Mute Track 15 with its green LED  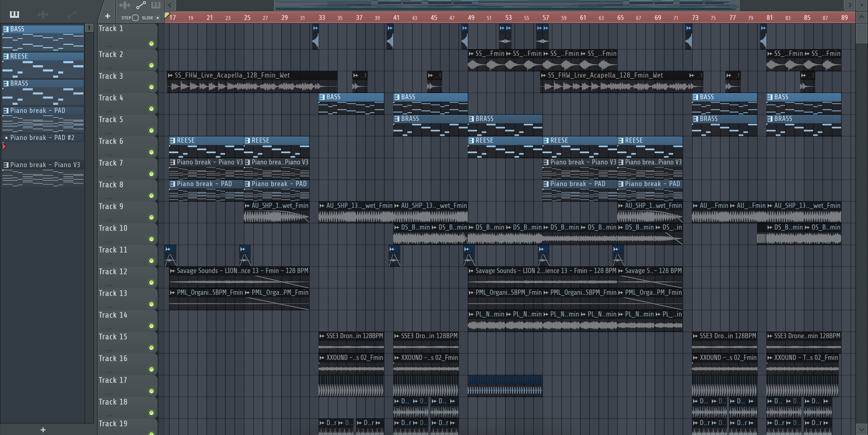[x=151, y=348]
